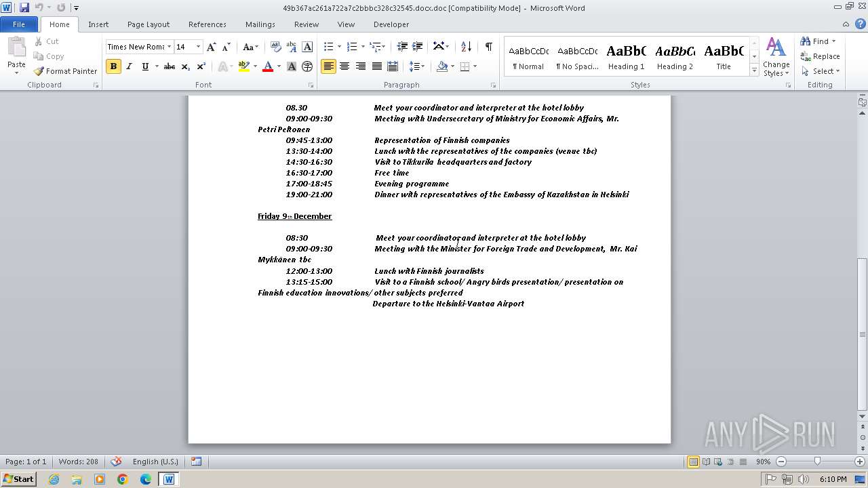Click the Replace button
Viewport: 868px width, 488px height.
pos(820,56)
